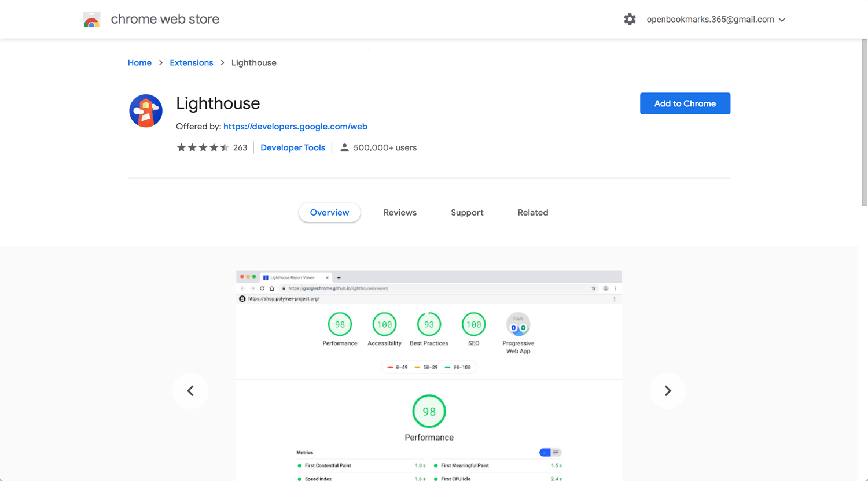Screen dimensions: 868x481
Task: Click the users person icon
Action: tap(344, 147)
